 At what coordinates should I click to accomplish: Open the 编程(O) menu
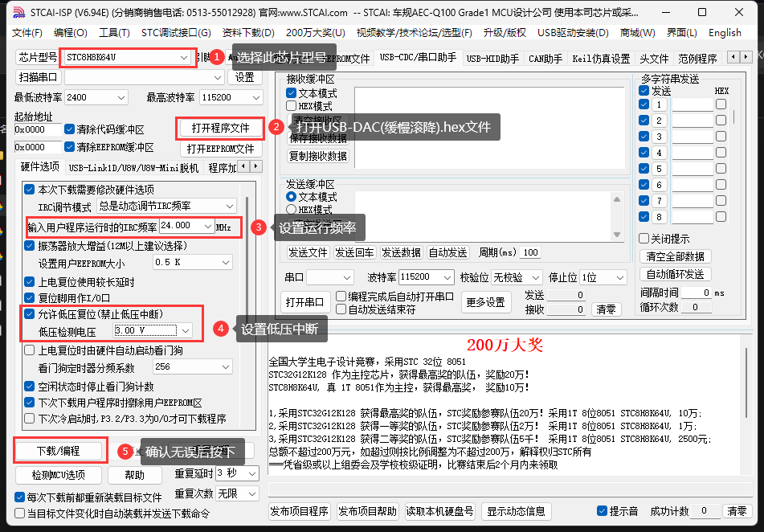coord(70,33)
